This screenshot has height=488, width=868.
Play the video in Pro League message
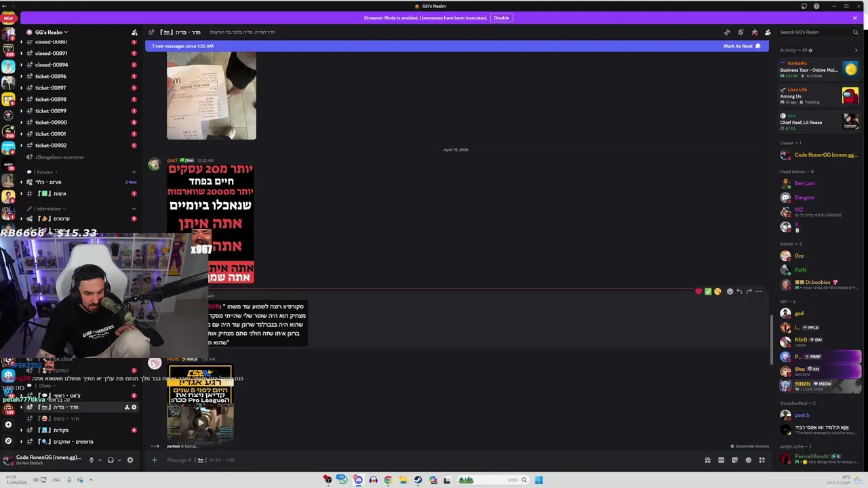click(200, 423)
